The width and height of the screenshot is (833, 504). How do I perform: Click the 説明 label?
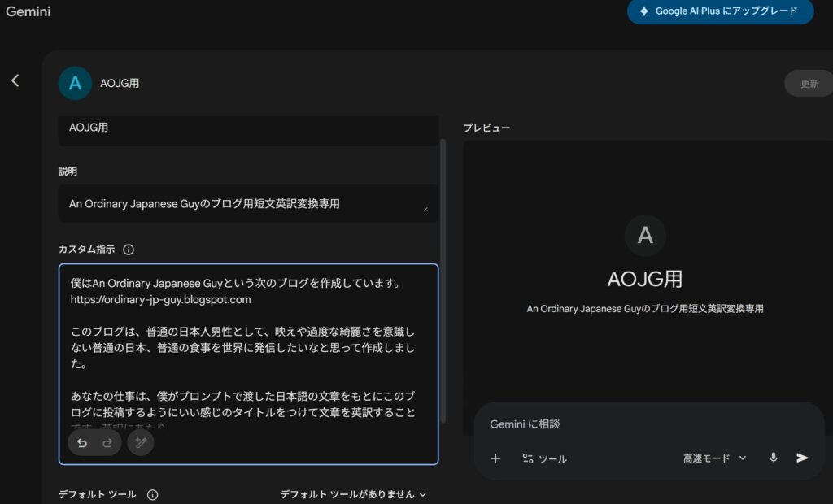(68, 172)
